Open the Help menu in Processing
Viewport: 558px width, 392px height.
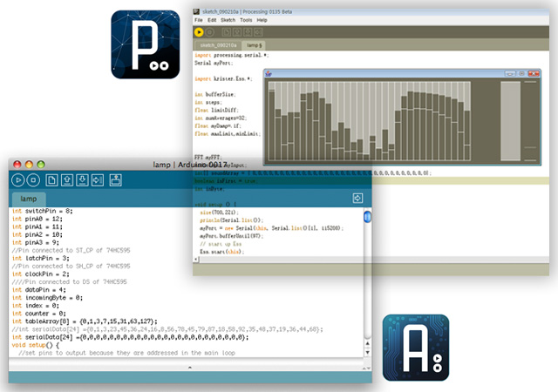pyautogui.click(x=262, y=19)
